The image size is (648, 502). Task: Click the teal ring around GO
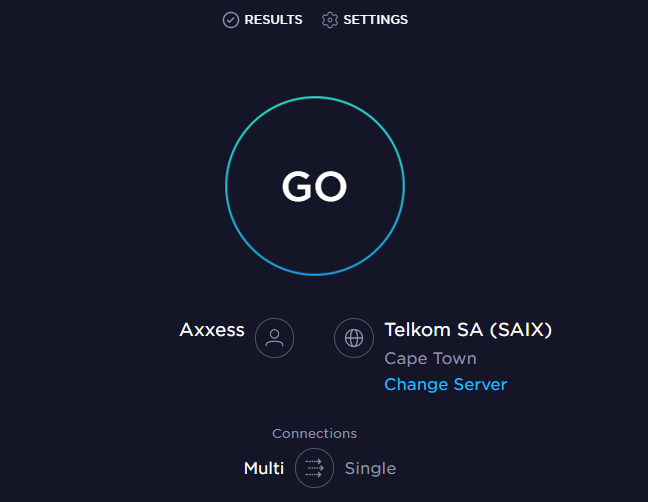point(315,98)
